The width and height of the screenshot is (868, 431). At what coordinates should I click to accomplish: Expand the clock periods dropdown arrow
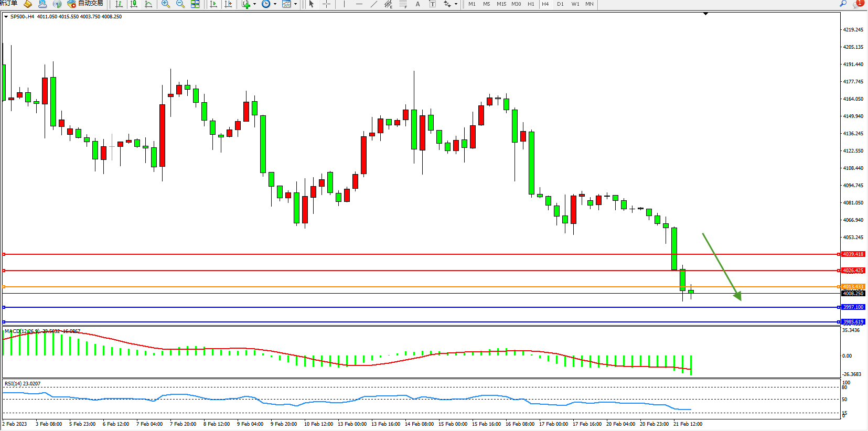275,4
